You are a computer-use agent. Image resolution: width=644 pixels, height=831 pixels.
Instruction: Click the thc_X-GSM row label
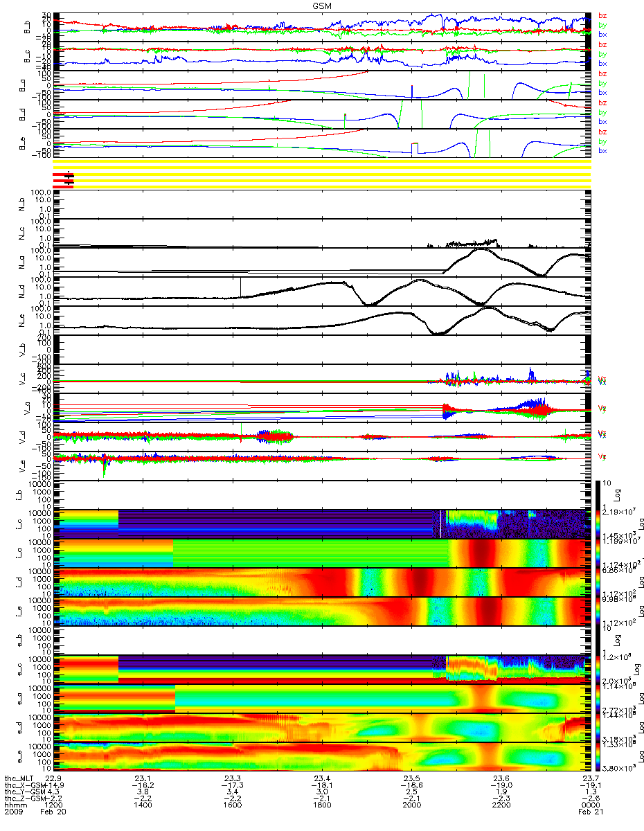click(x=25, y=785)
